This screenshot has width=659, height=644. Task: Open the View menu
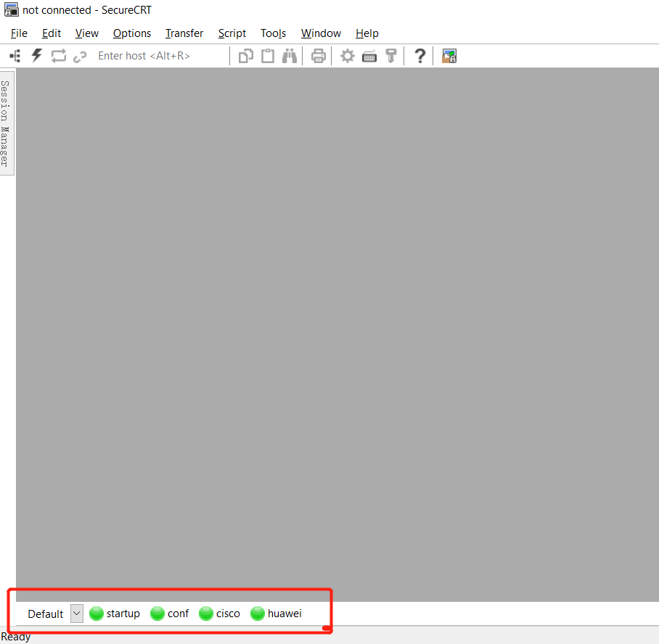coord(86,33)
